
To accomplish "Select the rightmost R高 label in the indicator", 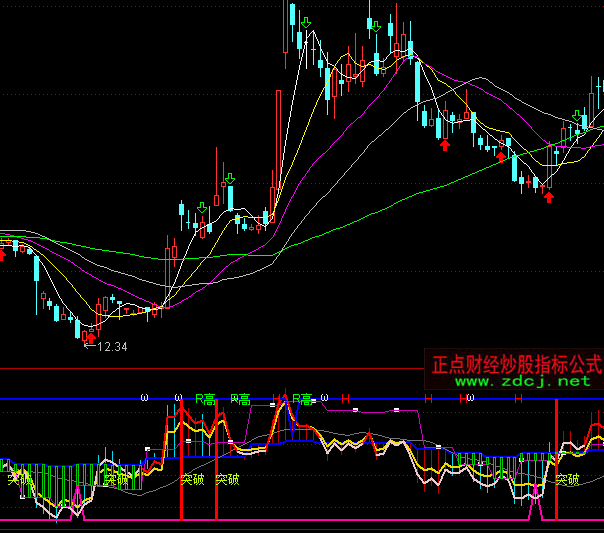I will tap(302, 398).
